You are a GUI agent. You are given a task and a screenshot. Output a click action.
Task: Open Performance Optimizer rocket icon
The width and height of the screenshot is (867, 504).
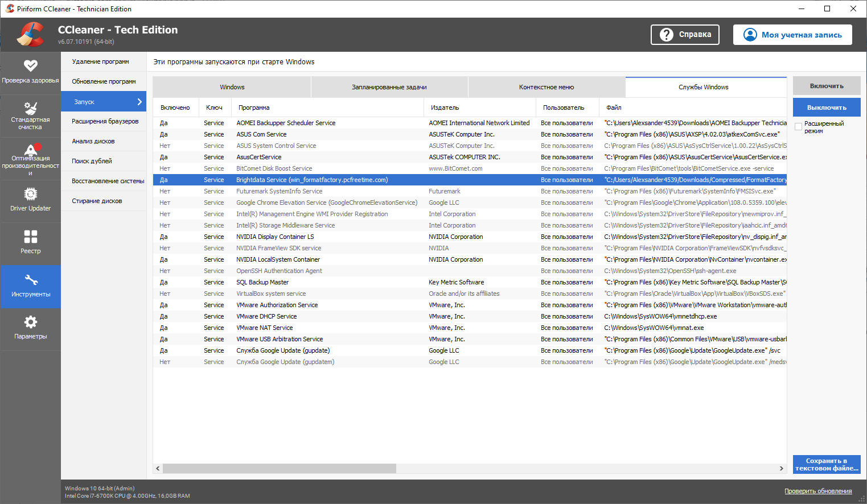(30, 149)
